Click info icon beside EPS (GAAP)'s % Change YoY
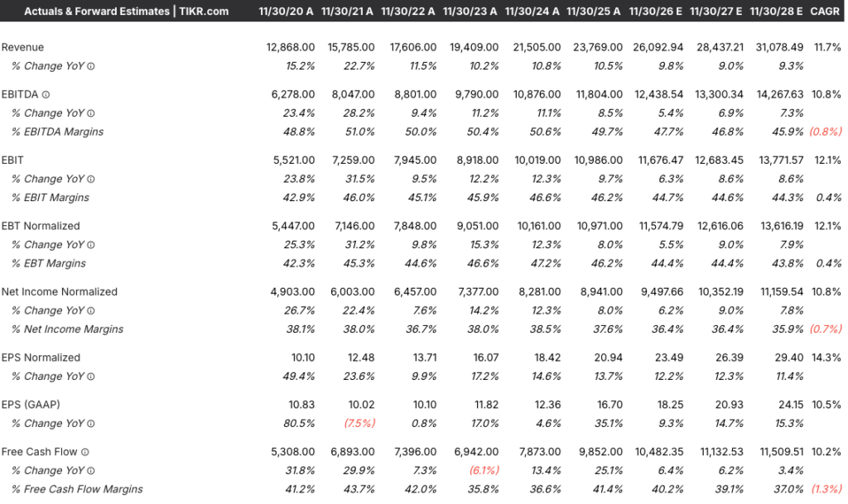This screenshot has height=504, width=848. point(91,424)
